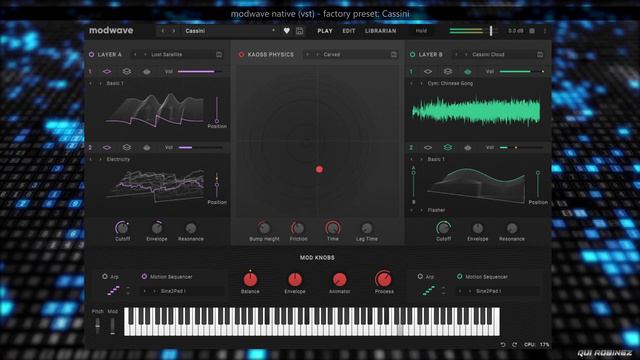Screen dimensions: 640x360
Task: Select the next wavetable after Electricity
Action: coord(100,159)
